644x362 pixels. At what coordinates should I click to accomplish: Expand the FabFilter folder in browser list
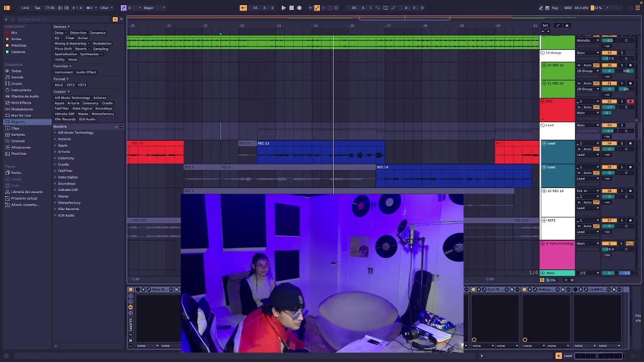(x=55, y=171)
